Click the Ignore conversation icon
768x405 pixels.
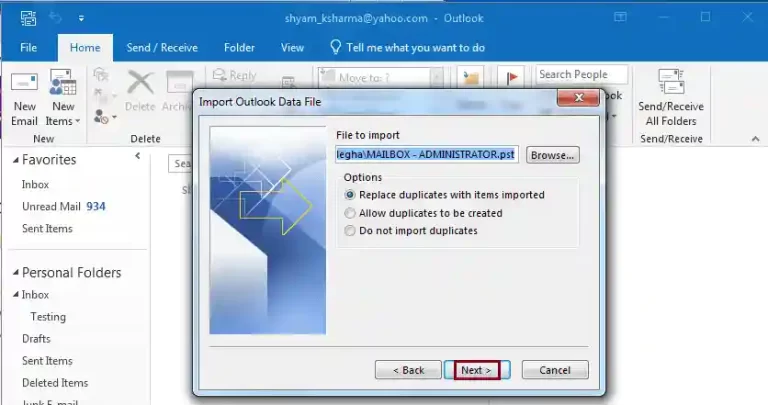coord(100,74)
